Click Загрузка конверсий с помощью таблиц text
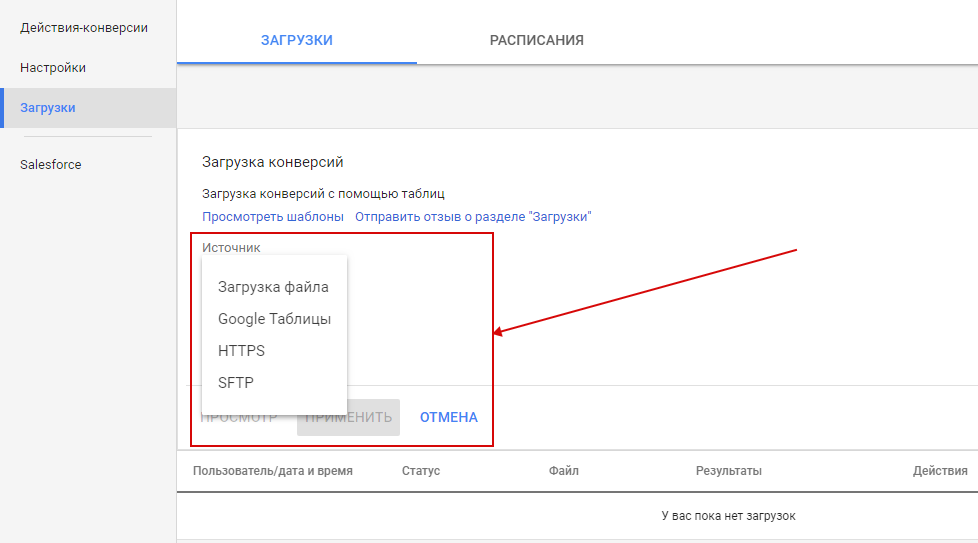The image size is (978, 543). point(323,194)
